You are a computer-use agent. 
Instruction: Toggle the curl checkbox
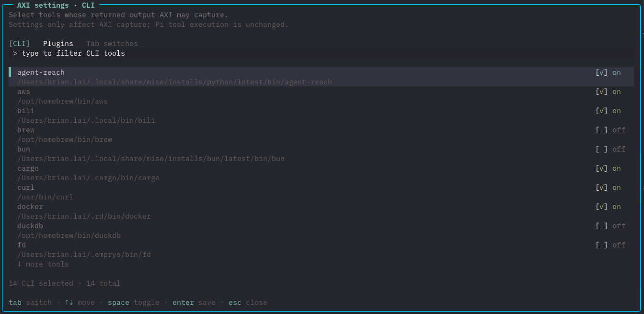click(601, 187)
